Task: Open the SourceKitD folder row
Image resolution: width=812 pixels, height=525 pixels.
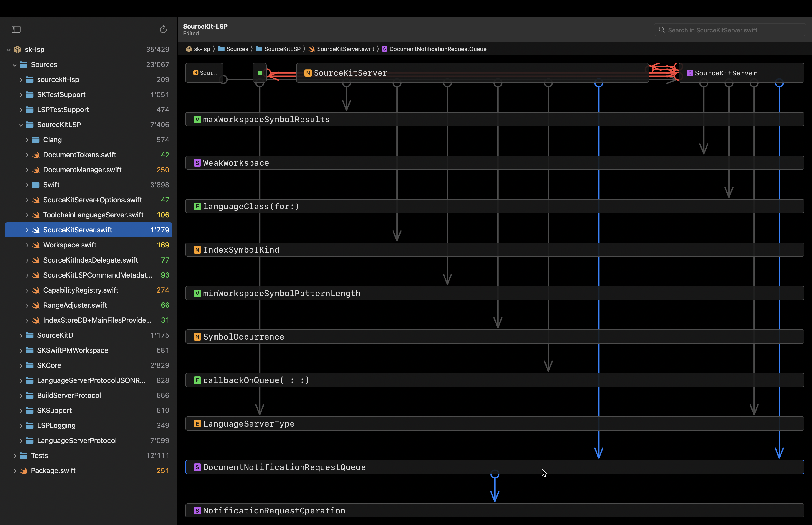Action: point(89,335)
